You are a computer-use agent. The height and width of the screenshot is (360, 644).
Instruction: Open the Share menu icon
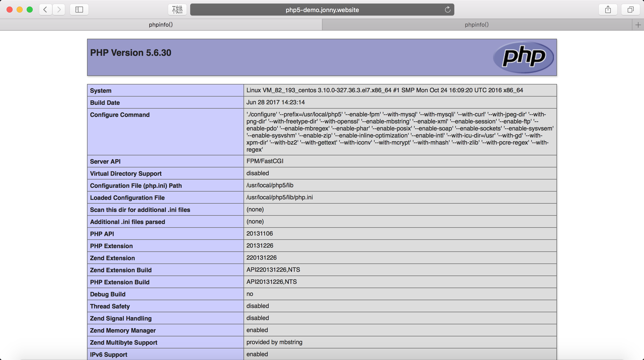(x=608, y=10)
